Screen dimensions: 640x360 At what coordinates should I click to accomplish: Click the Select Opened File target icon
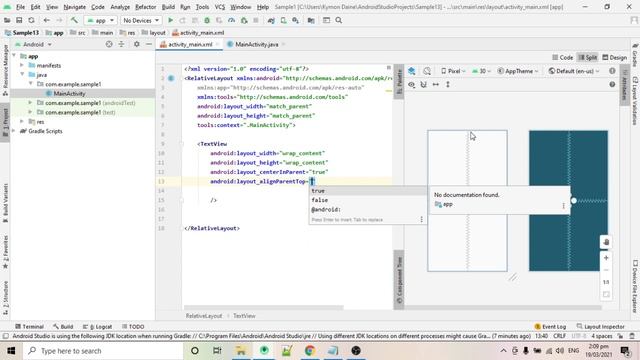point(109,44)
